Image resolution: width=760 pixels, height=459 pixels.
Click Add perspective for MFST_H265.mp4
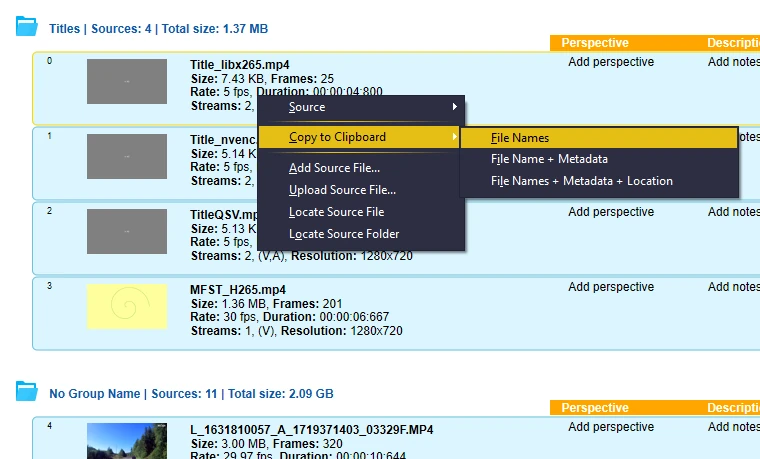coord(611,287)
